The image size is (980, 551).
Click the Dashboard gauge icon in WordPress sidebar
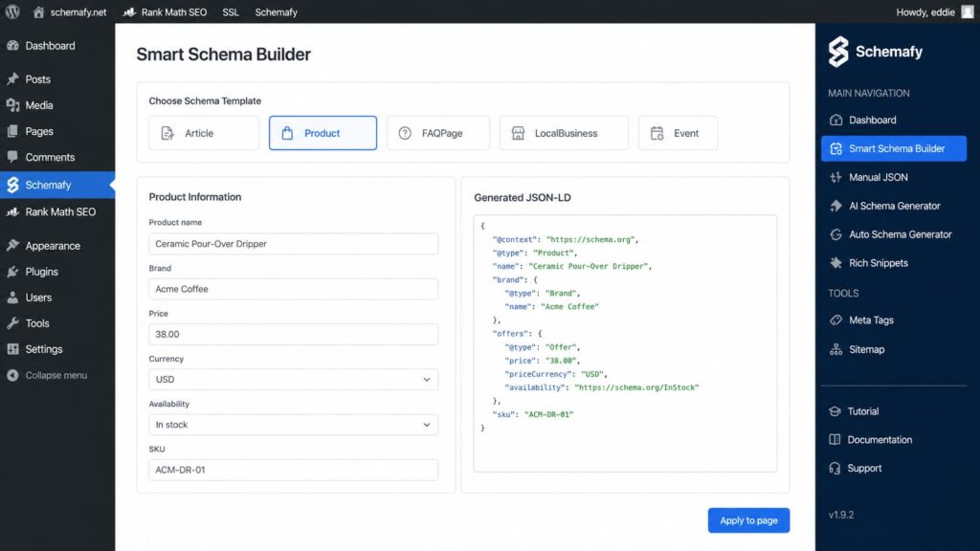12,46
